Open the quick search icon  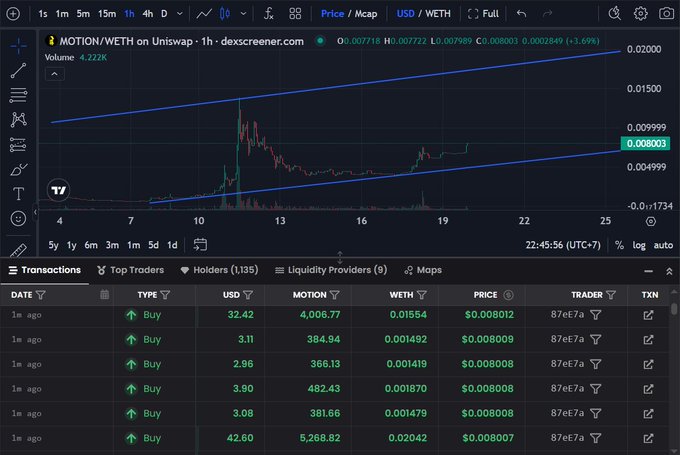coord(615,14)
